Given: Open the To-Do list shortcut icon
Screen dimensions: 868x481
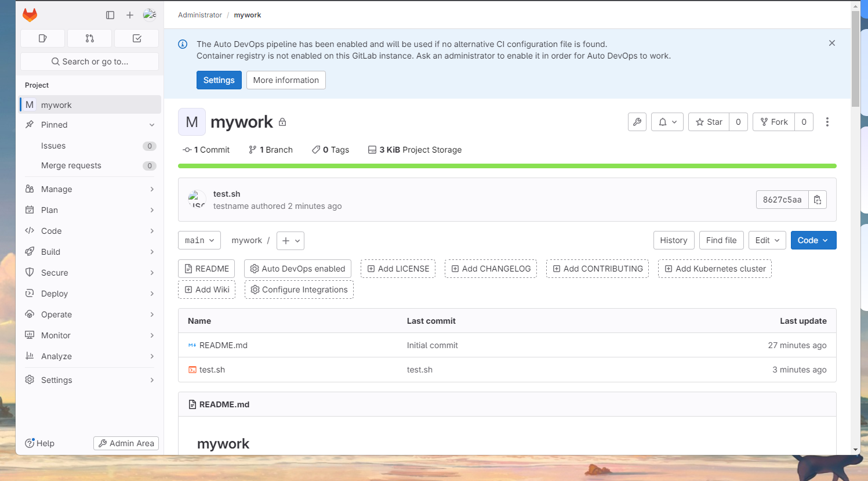Looking at the screenshot, I should [x=137, y=38].
